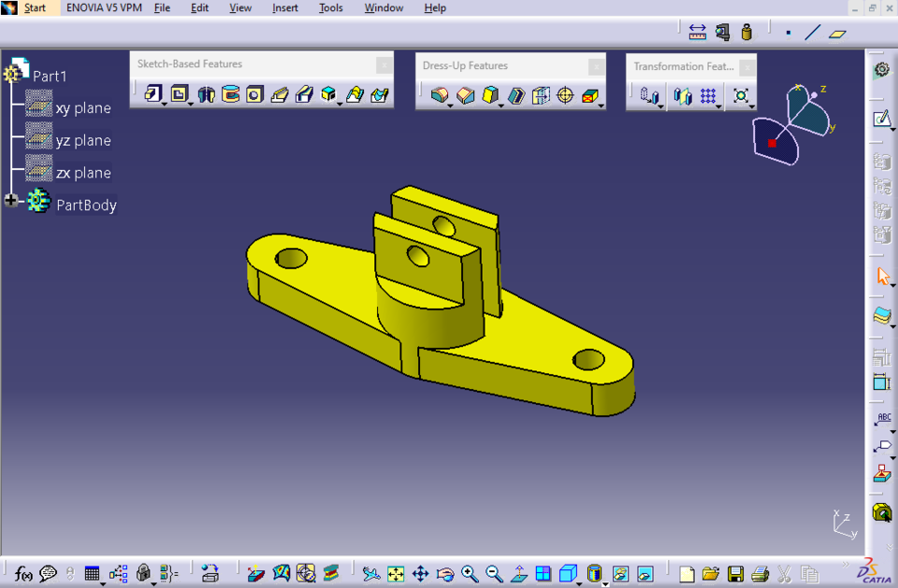Select the Chamfer tool
The height and width of the screenshot is (588, 898).
click(x=465, y=93)
